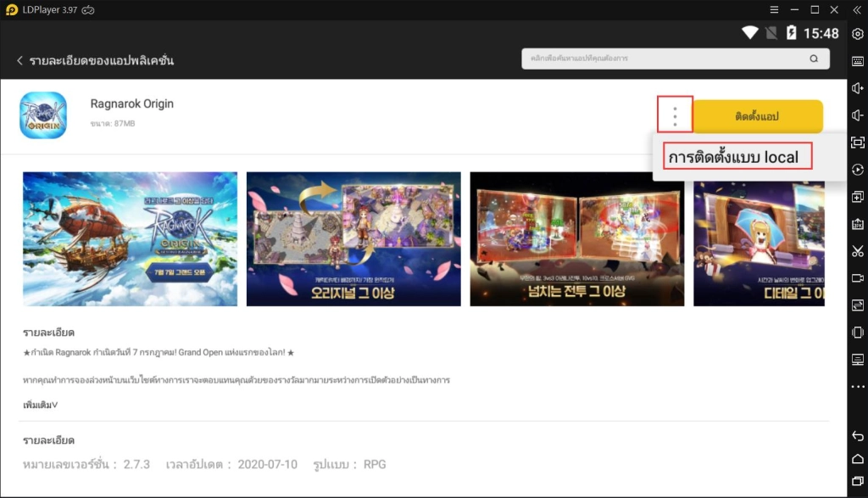Image resolution: width=868 pixels, height=498 pixels.
Task: Open operation recorder sidebar icon
Action: 858,170
